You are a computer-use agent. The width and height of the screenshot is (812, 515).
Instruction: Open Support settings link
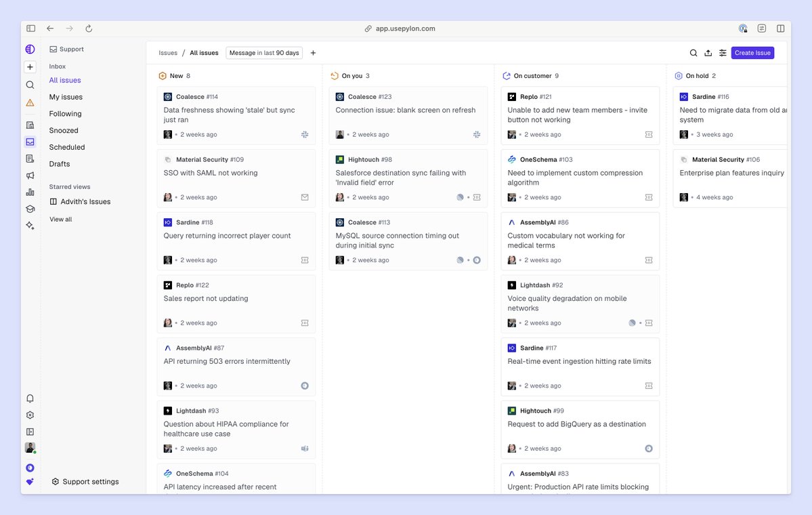tap(85, 482)
